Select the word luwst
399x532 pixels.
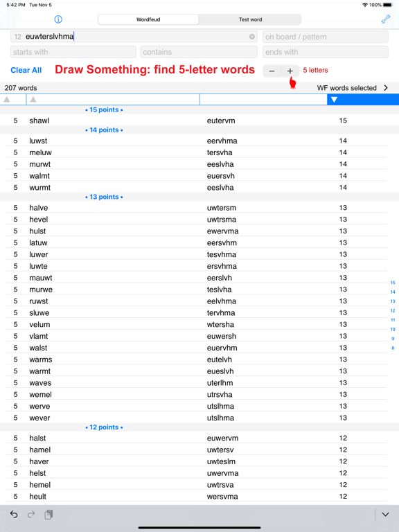click(x=38, y=141)
